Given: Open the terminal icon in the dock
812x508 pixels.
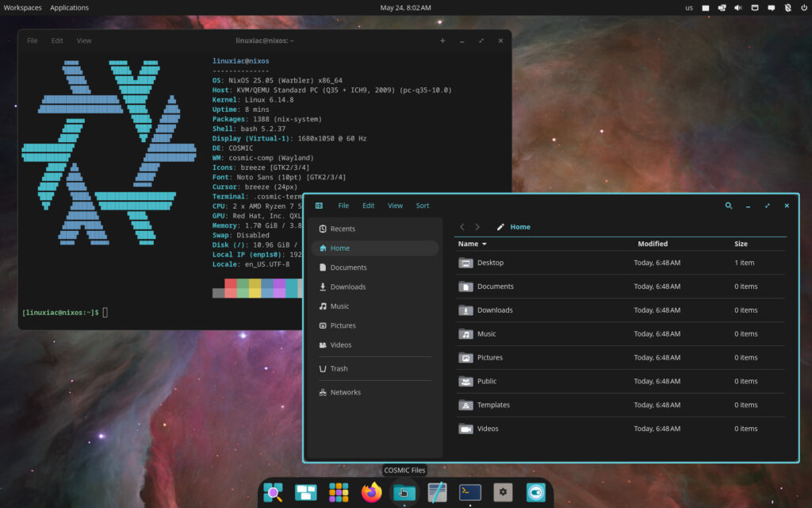Looking at the screenshot, I should click(x=469, y=492).
